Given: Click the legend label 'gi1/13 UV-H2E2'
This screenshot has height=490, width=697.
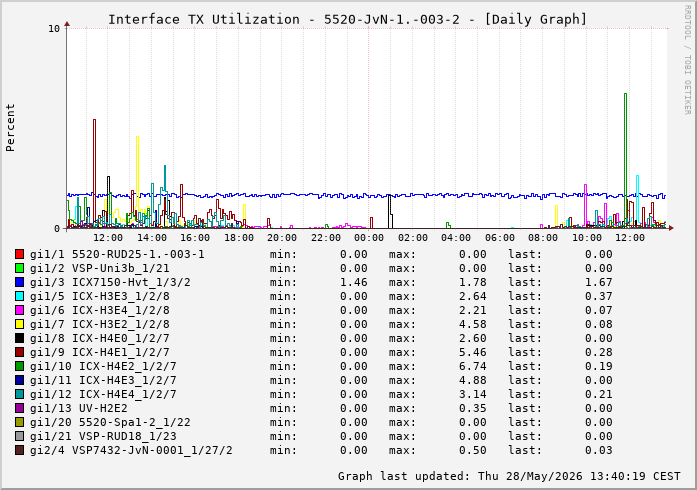Looking at the screenshot, I should click(79, 408).
